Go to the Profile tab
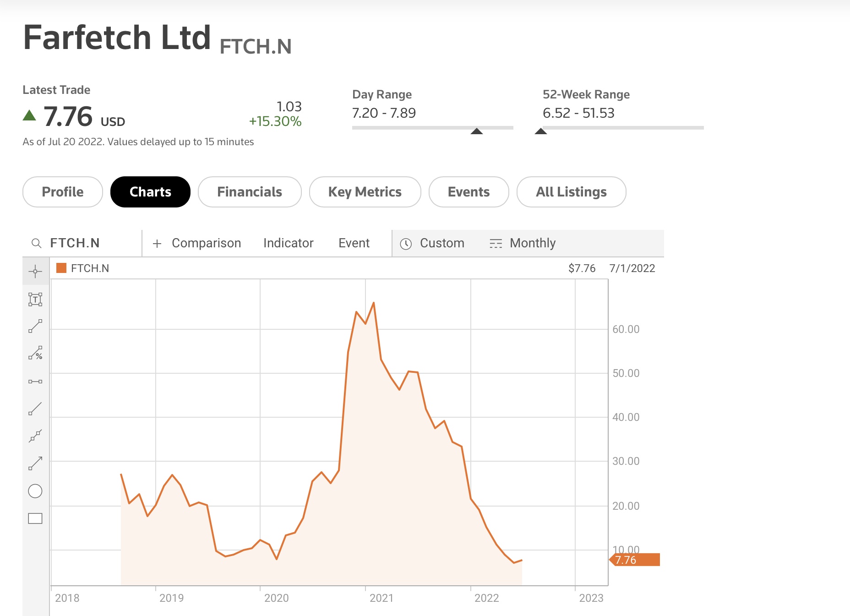Image resolution: width=850 pixels, height=616 pixels. pos(63,192)
